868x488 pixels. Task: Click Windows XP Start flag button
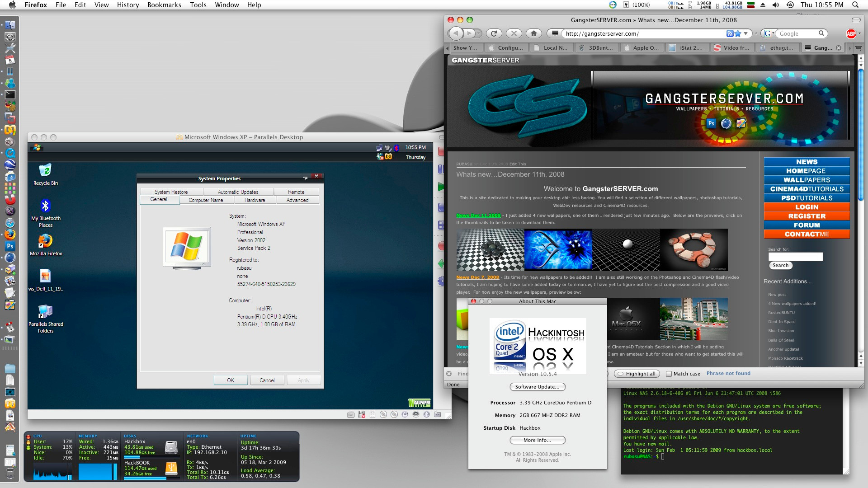coord(37,148)
